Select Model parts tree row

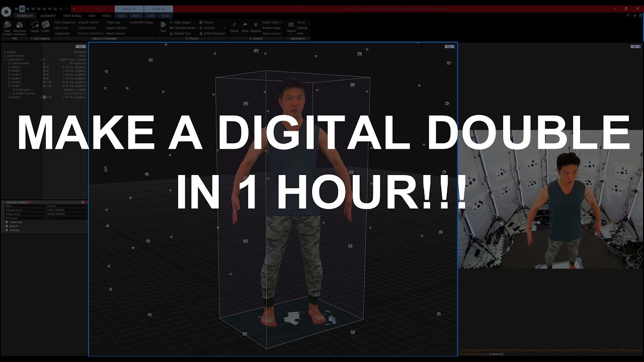click(23, 89)
